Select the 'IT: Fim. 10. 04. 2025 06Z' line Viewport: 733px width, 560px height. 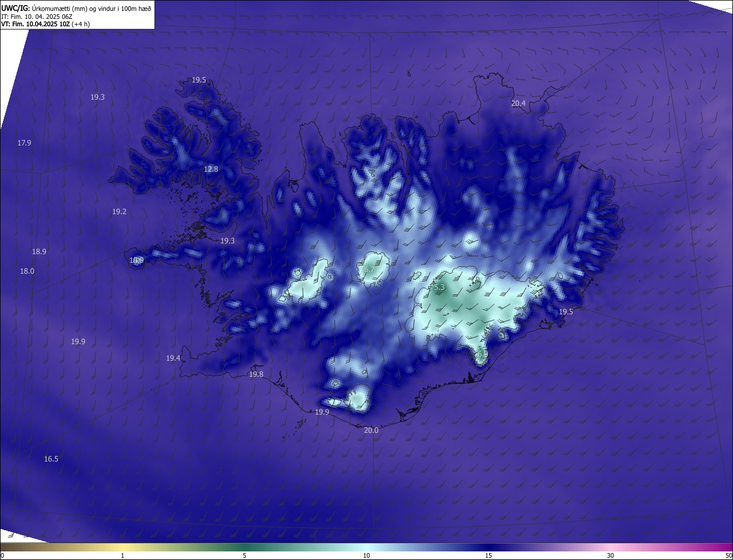pos(37,16)
